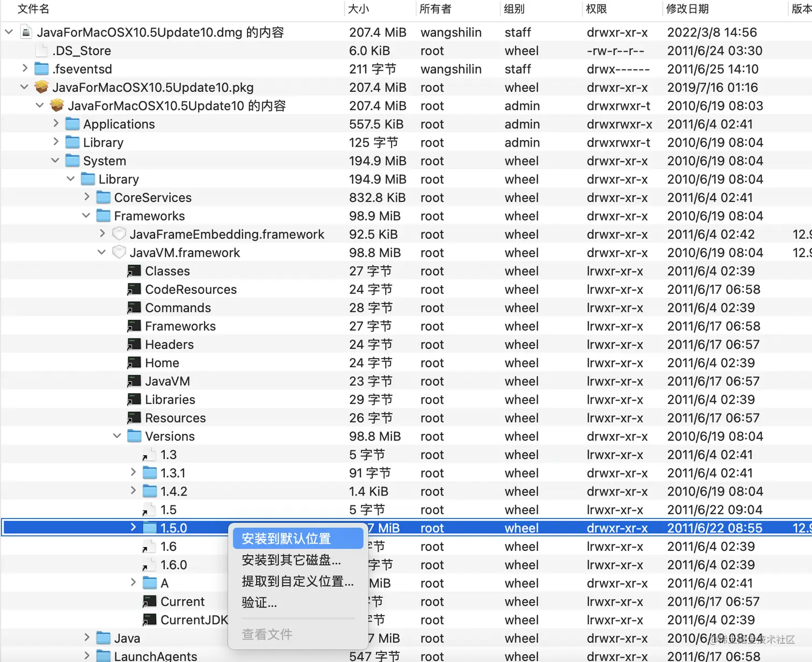Click the JavaForMacOSX10.5Update10.pkg package icon
This screenshot has height=662, width=812.
[41, 87]
